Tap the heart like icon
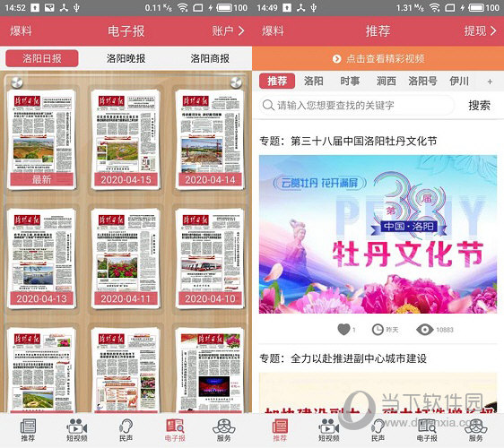Image resolution: width=504 pixels, height=448 pixels. [343, 329]
